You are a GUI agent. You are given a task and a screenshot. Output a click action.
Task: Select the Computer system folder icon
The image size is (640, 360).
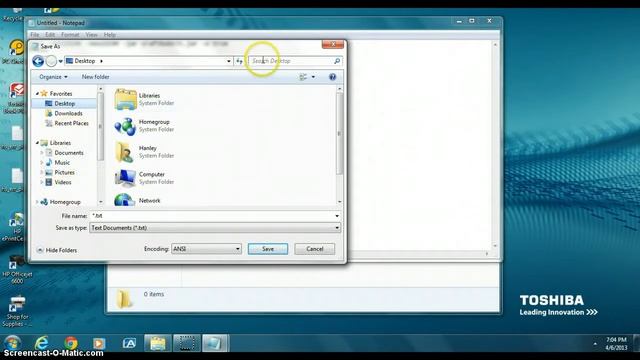pyautogui.click(x=125, y=178)
